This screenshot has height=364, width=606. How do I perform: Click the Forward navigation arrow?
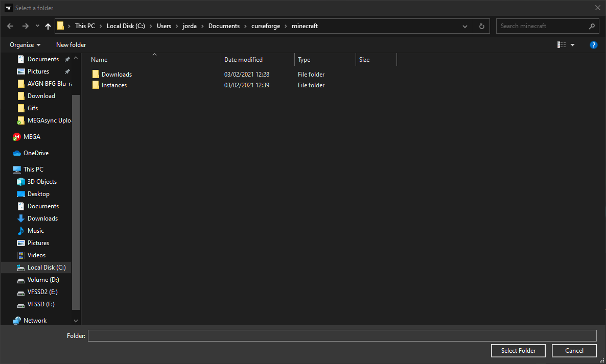[25, 26]
